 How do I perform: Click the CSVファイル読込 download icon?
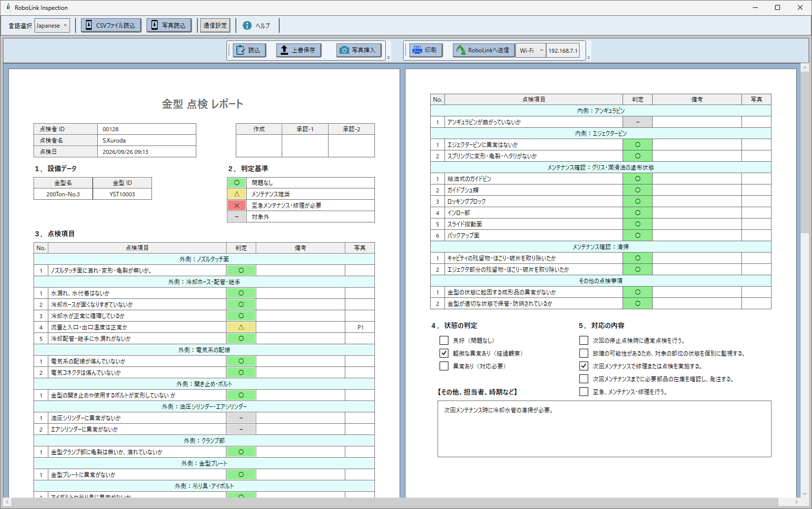[89, 25]
